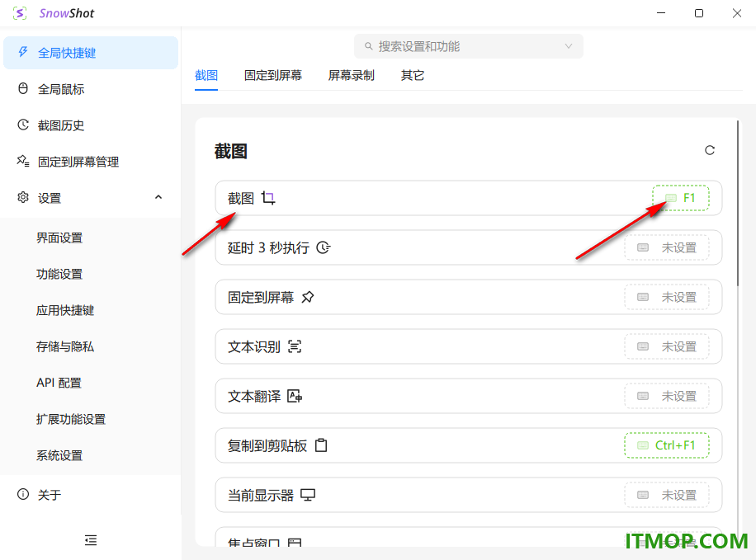The height and width of the screenshot is (560, 756).
Task: Expand the search box dropdown arrow
Action: tap(569, 46)
